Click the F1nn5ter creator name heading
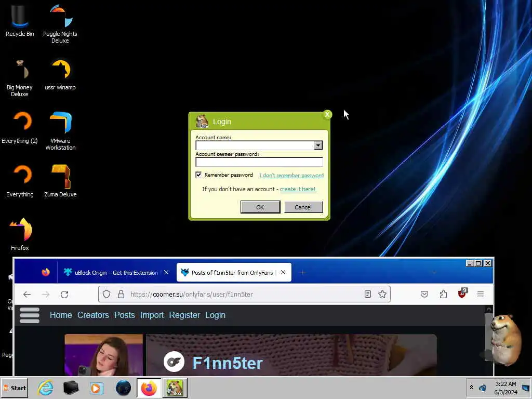This screenshot has height=399, width=532. 228,363
